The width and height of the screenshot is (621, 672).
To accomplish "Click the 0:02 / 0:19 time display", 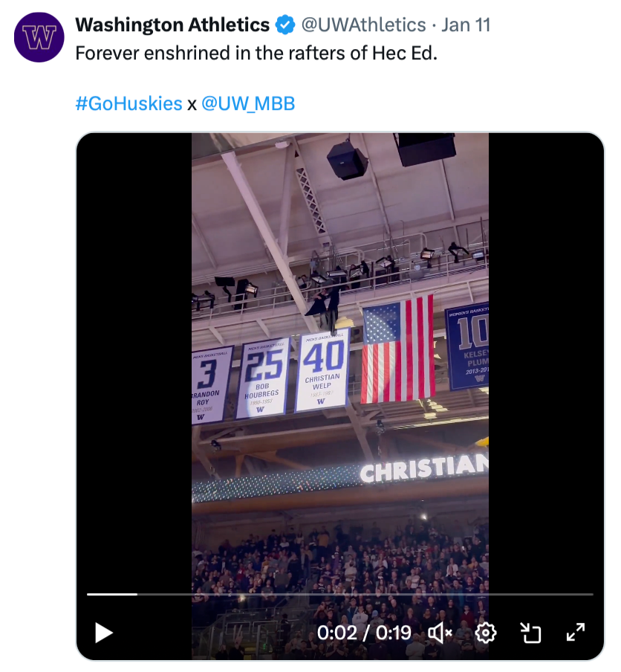I will [x=364, y=633].
